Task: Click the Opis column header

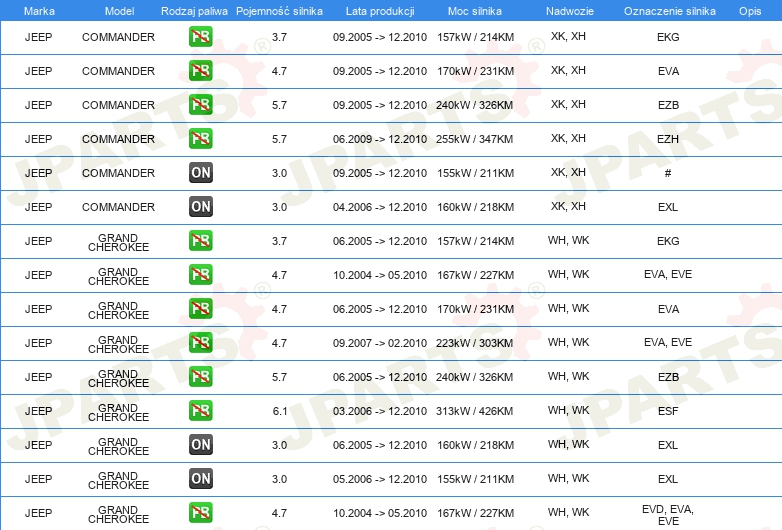Action: pyautogui.click(x=750, y=11)
